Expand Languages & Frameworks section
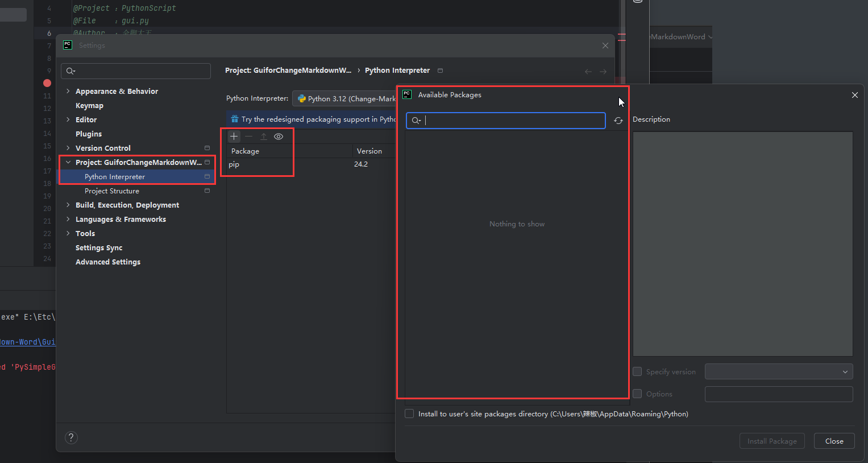868x463 pixels. coord(68,219)
